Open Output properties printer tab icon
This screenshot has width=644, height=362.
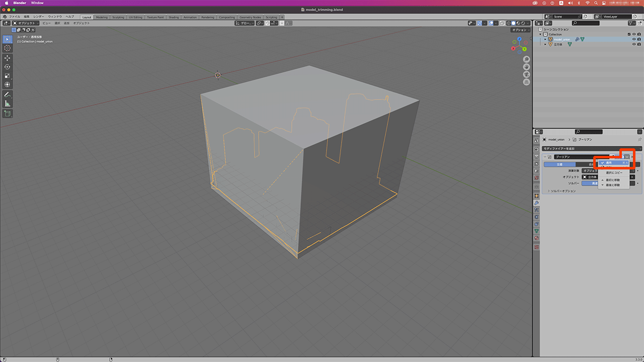pyautogui.click(x=536, y=155)
